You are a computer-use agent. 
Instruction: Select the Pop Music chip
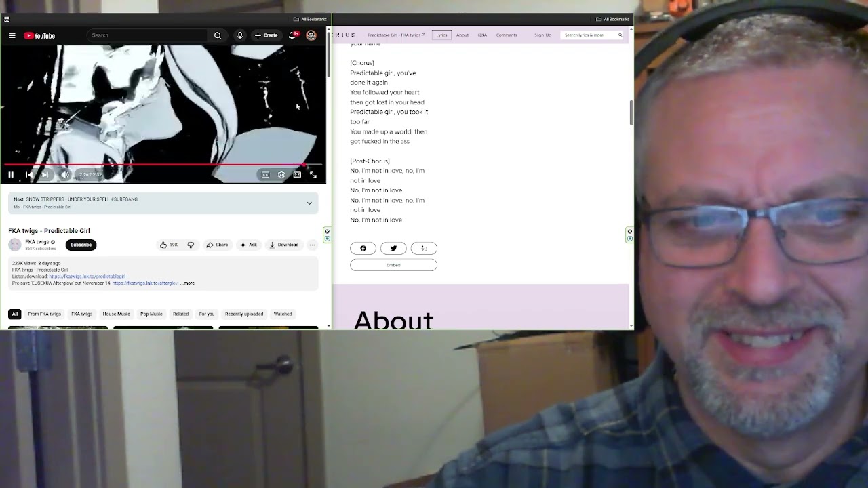coord(151,314)
